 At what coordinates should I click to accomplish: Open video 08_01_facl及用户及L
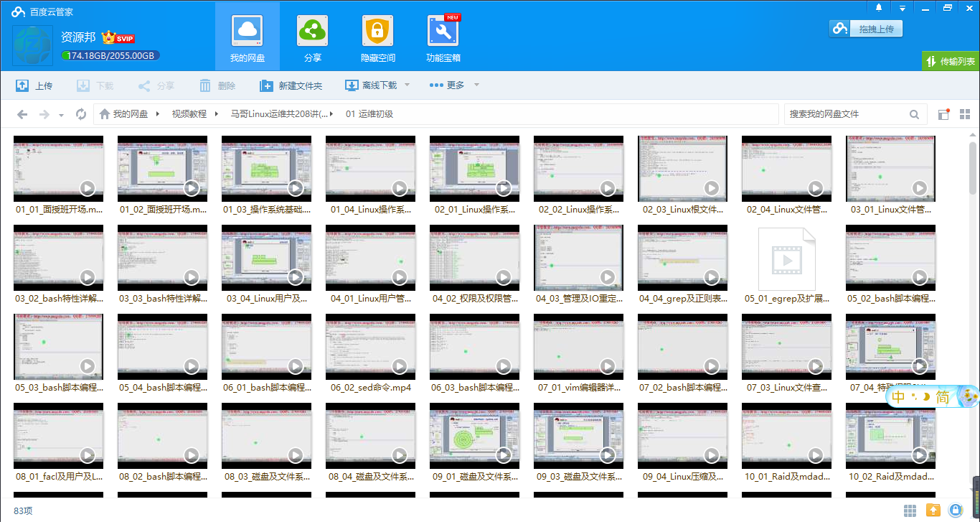click(59, 436)
